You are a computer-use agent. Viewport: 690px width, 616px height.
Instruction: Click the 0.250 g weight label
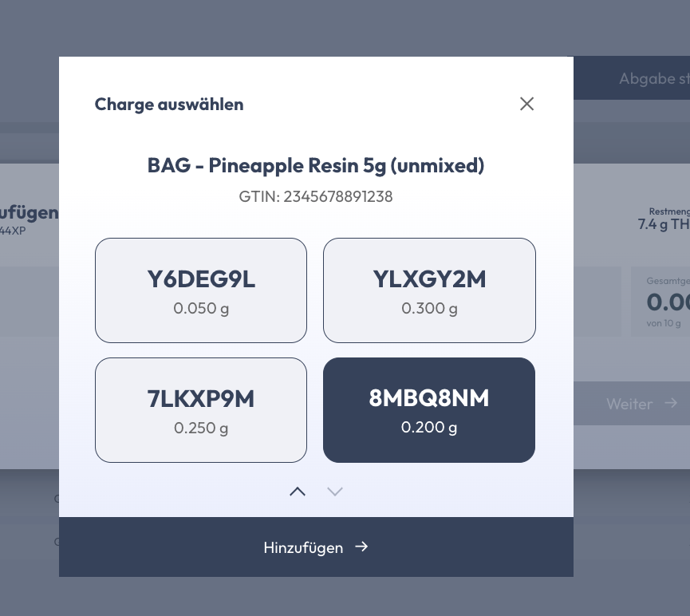[x=201, y=428]
